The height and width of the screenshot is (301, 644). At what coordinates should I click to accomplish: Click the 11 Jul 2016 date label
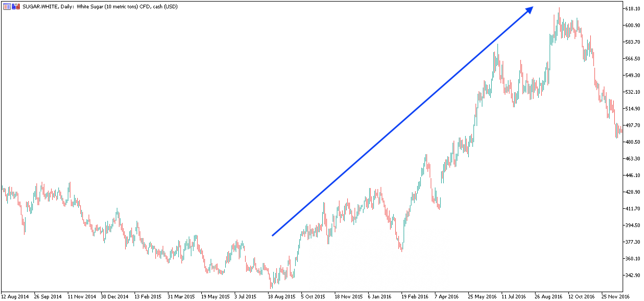(x=514, y=296)
